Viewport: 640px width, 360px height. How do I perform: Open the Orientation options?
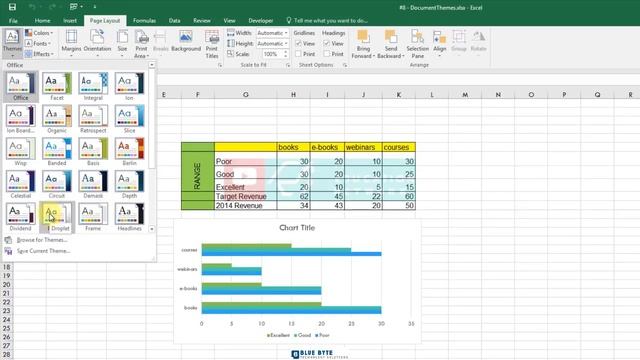pos(97,43)
